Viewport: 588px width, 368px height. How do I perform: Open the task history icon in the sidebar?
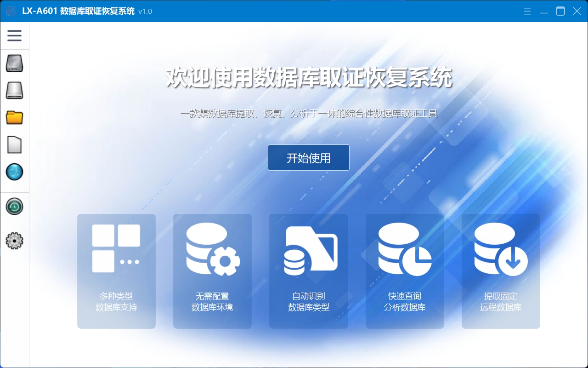coord(14,207)
